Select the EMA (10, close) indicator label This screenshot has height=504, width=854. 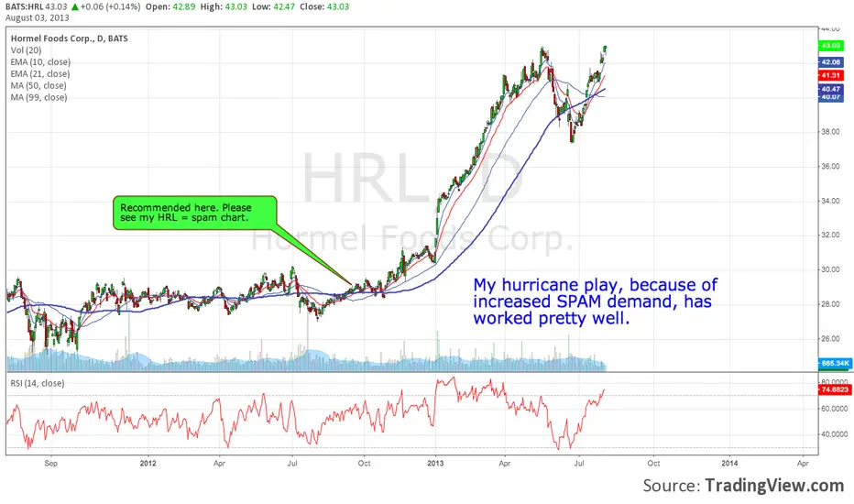(x=40, y=62)
